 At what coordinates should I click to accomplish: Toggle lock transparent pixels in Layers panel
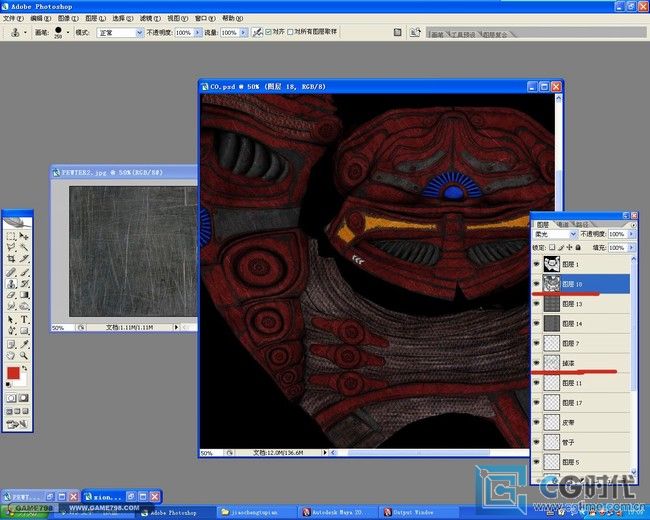click(552, 248)
